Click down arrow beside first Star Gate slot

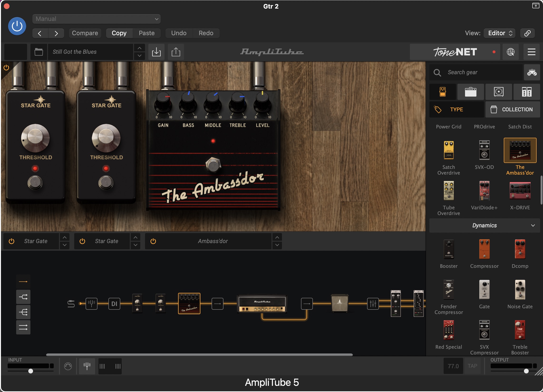pyautogui.click(x=64, y=245)
